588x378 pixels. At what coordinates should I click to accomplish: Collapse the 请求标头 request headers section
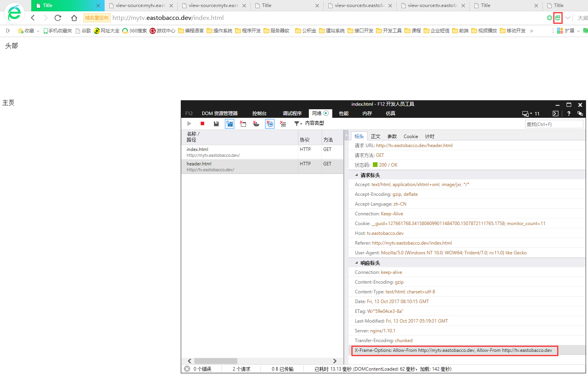(356, 175)
